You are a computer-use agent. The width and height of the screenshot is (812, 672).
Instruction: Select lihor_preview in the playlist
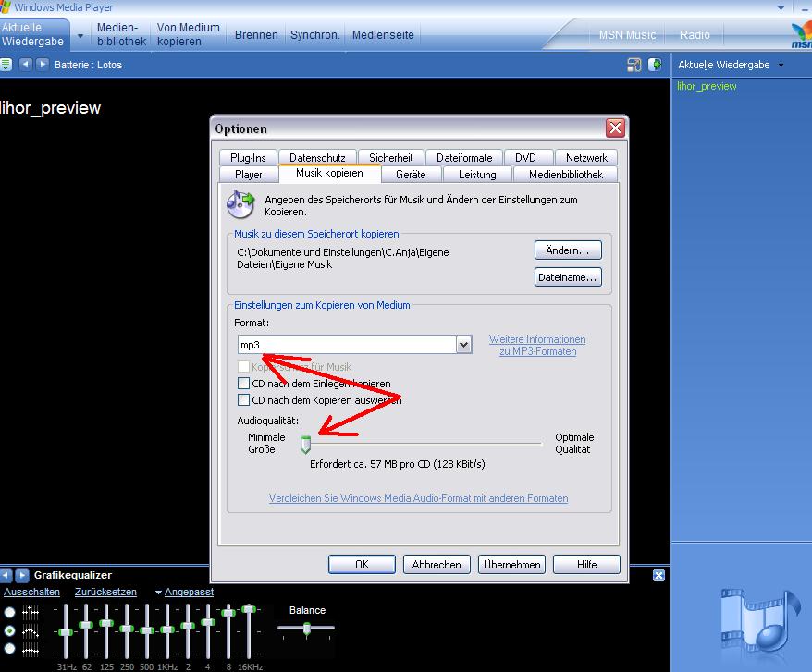(x=707, y=87)
